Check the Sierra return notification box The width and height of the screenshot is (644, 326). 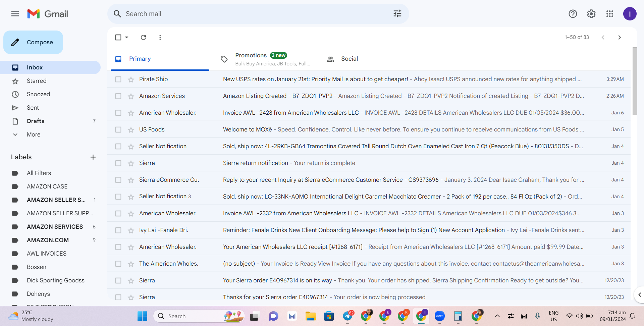pyautogui.click(x=118, y=163)
